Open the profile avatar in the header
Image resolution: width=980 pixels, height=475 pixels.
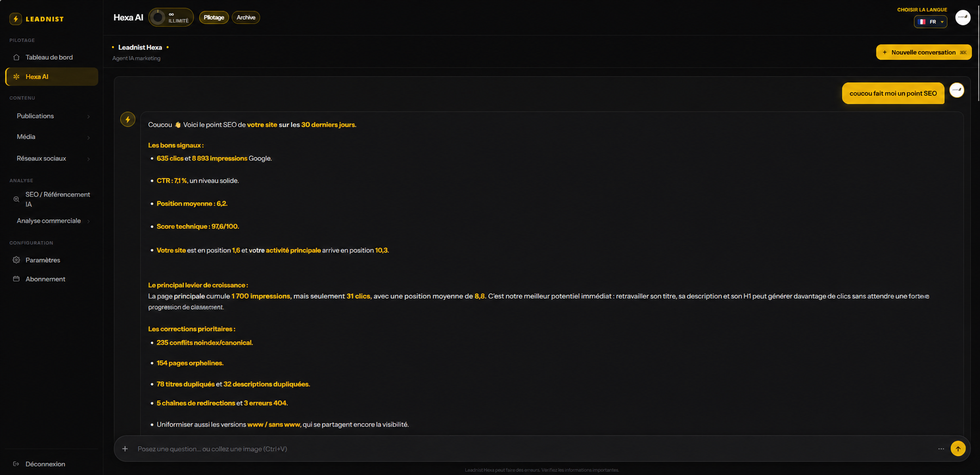(x=963, y=17)
